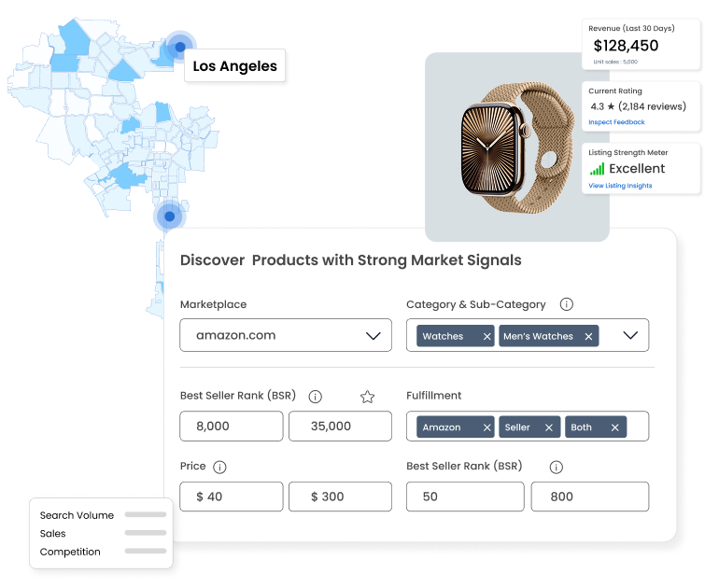This screenshot has height=588, width=719.
Task: Click the Los Angeles map pin marker
Action: (x=177, y=44)
